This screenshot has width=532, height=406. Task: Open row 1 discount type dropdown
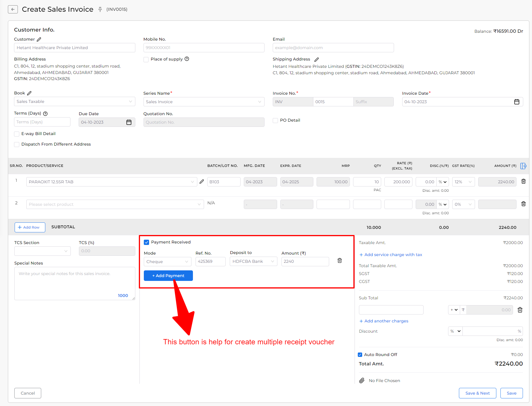click(443, 182)
